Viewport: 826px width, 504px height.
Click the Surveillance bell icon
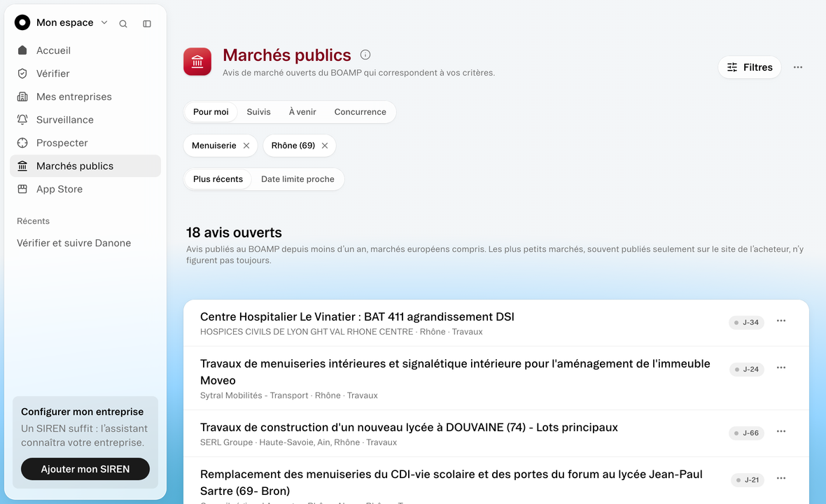[22, 120]
